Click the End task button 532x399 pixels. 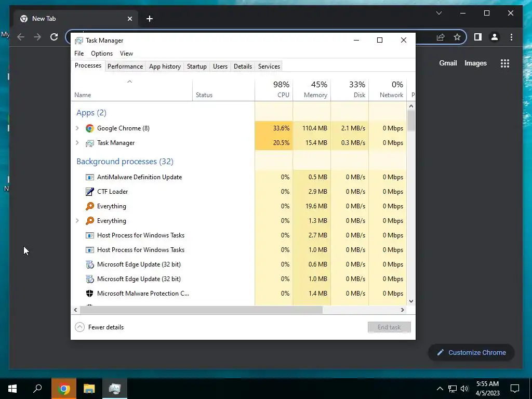pyautogui.click(x=389, y=327)
